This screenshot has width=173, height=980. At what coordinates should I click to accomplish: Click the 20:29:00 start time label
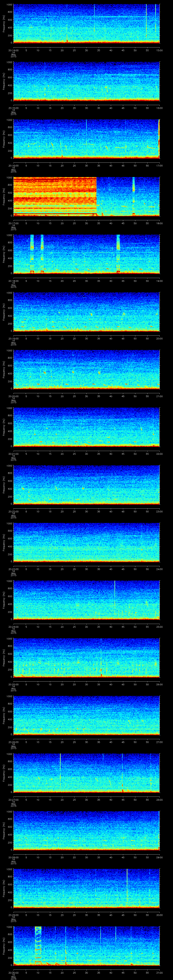tap(13, 915)
